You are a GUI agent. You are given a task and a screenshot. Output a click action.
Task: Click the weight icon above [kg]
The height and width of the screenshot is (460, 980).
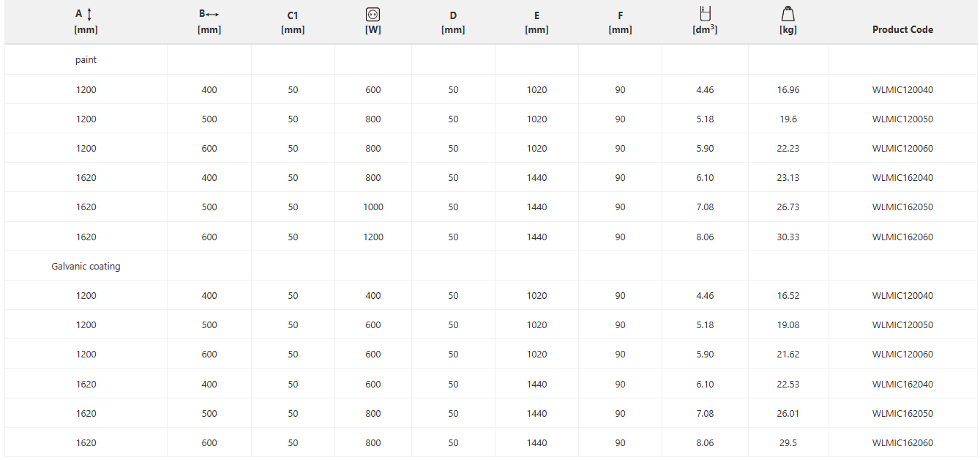pos(788,13)
